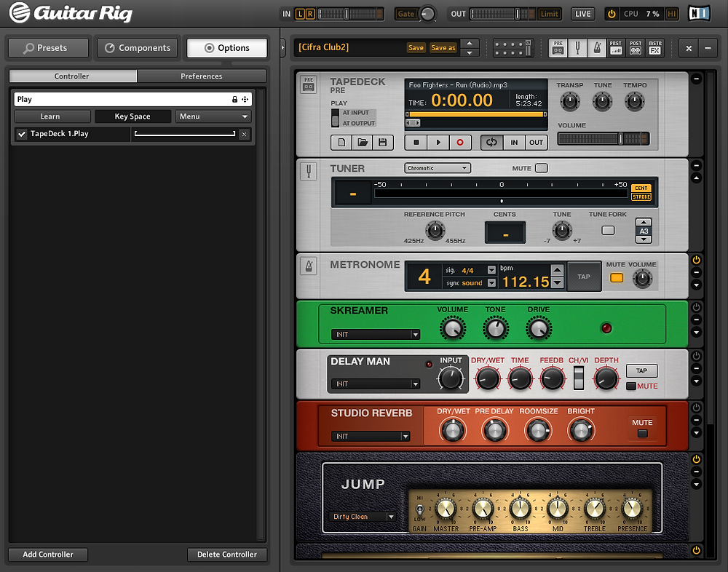728x572 pixels.
Task: Collapse the left sidebar panel arrow
Action: [282, 48]
